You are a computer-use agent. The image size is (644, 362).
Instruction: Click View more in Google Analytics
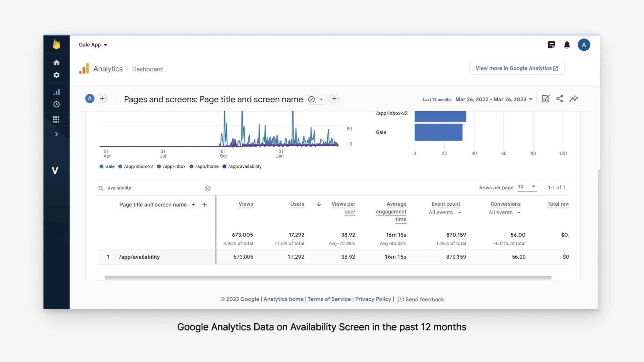[x=517, y=68]
